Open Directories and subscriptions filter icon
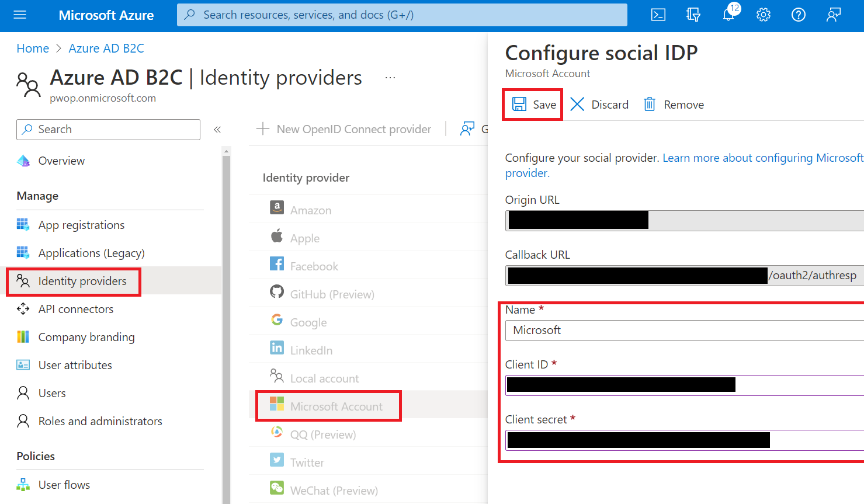Image resolution: width=864 pixels, height=504 pixels. tap(693, 15)
